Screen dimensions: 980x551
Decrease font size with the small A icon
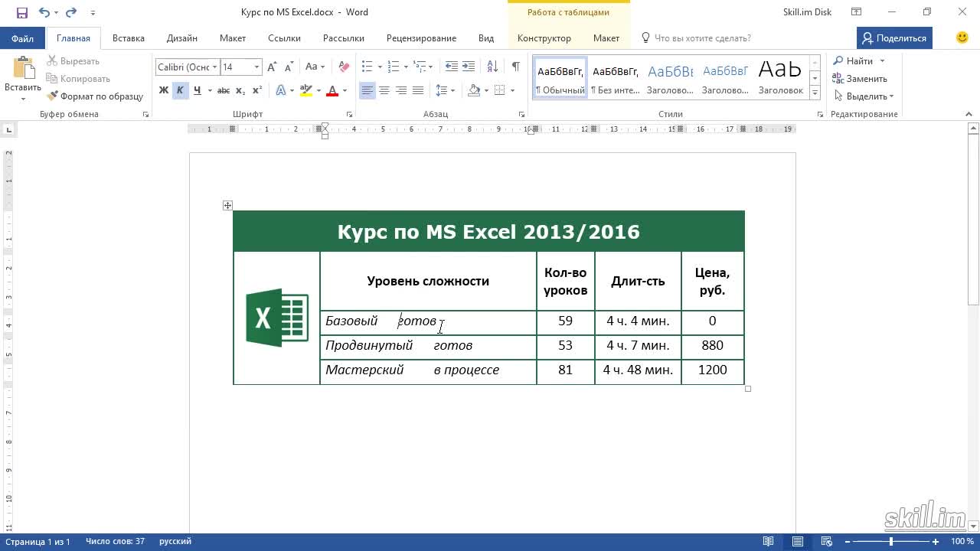[287, 67]
